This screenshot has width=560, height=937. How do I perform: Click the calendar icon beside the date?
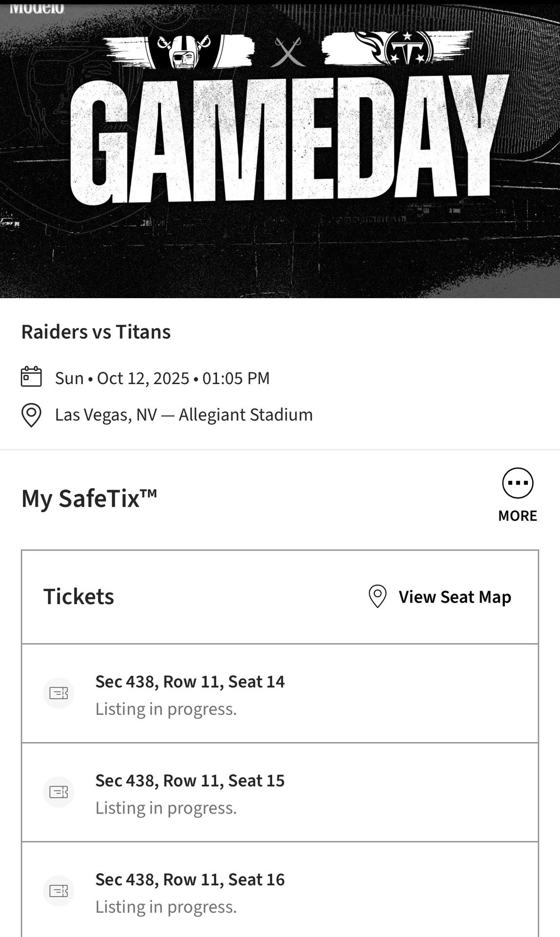(x=31, y=377)
